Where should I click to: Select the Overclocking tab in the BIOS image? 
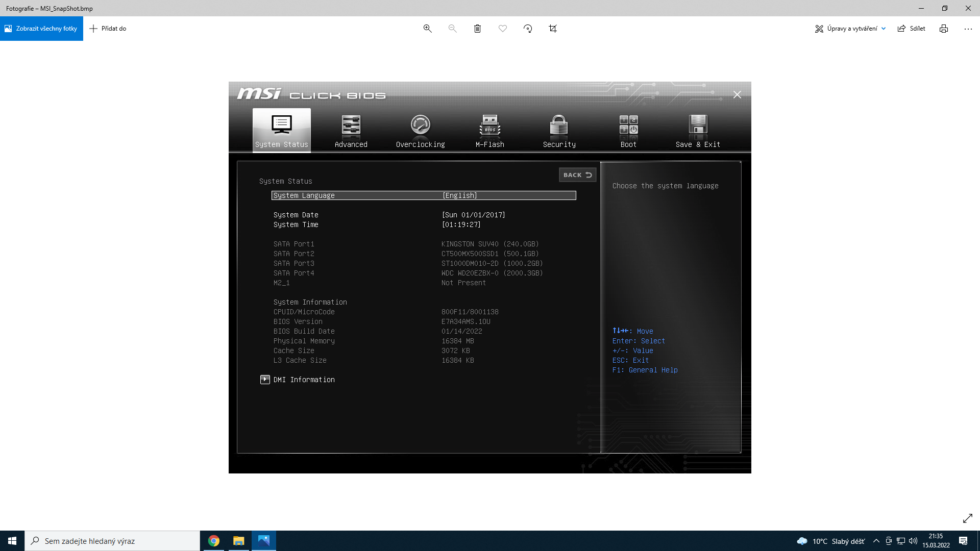pyautogui.click(x=420, y=131)
